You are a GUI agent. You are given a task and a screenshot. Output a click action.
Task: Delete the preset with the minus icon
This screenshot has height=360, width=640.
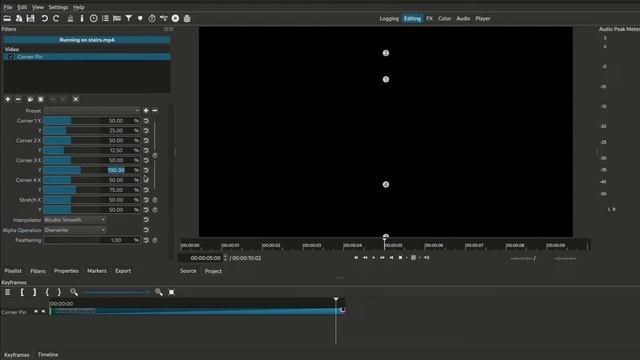tap(155, 111)
